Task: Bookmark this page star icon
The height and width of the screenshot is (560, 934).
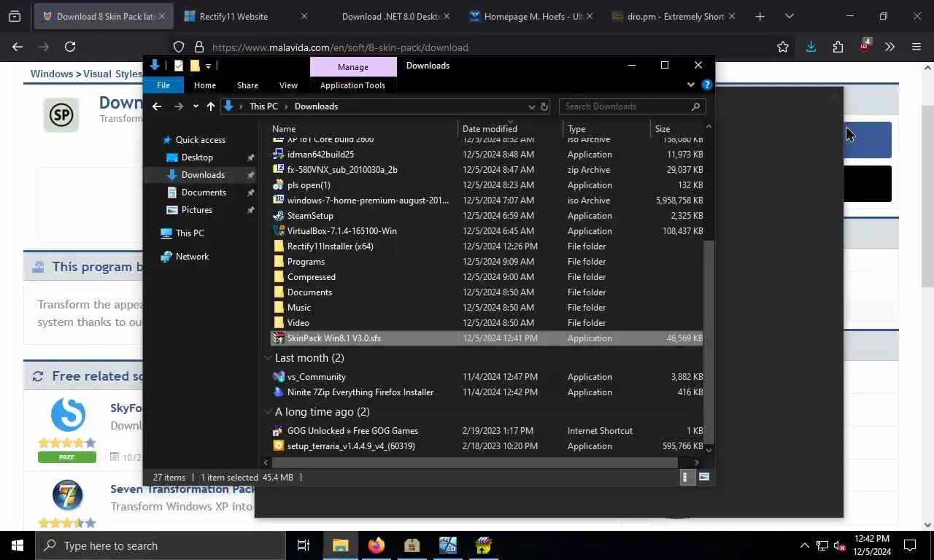Action: [x=783, y=47]
